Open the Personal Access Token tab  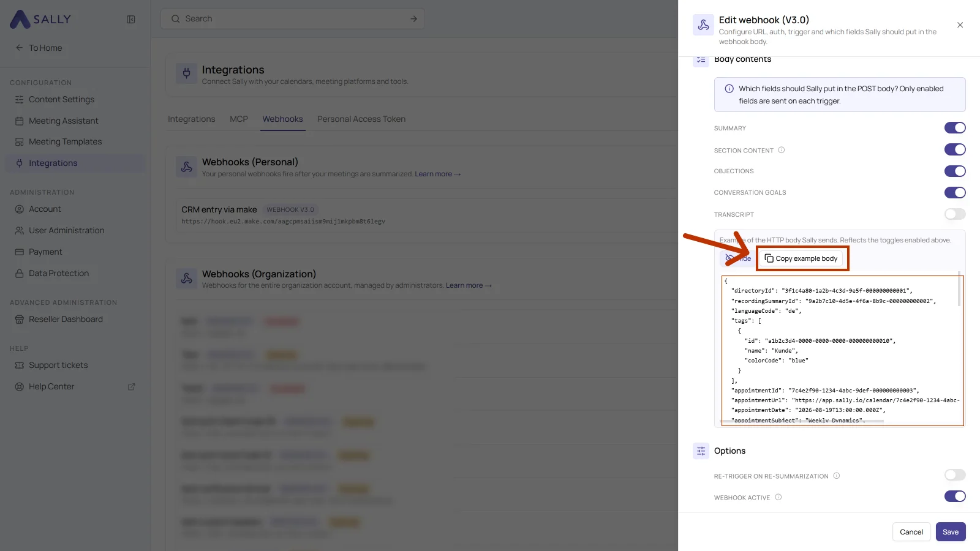click(361, 119)
